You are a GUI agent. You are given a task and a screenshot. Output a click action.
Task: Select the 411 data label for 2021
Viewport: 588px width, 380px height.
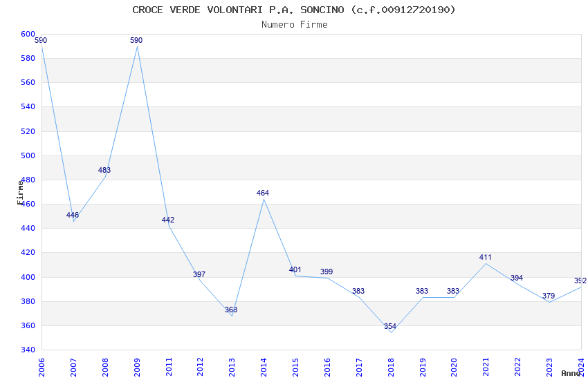(485, 258)
